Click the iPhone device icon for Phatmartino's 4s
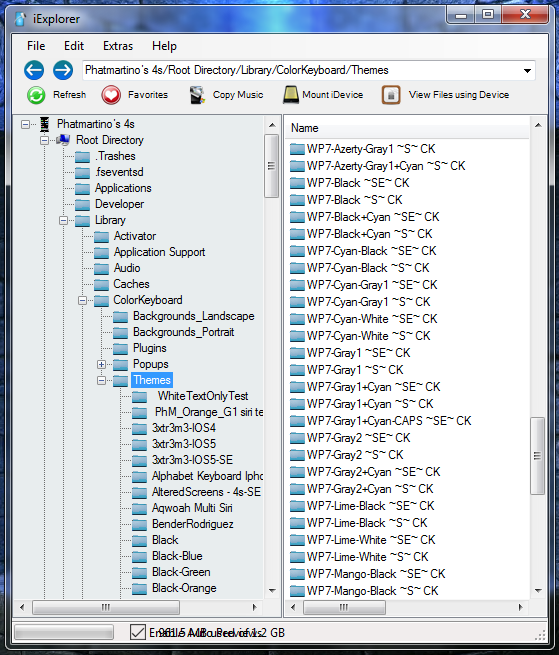Screen dimensions: 559x655 click(x=44, y=124)
